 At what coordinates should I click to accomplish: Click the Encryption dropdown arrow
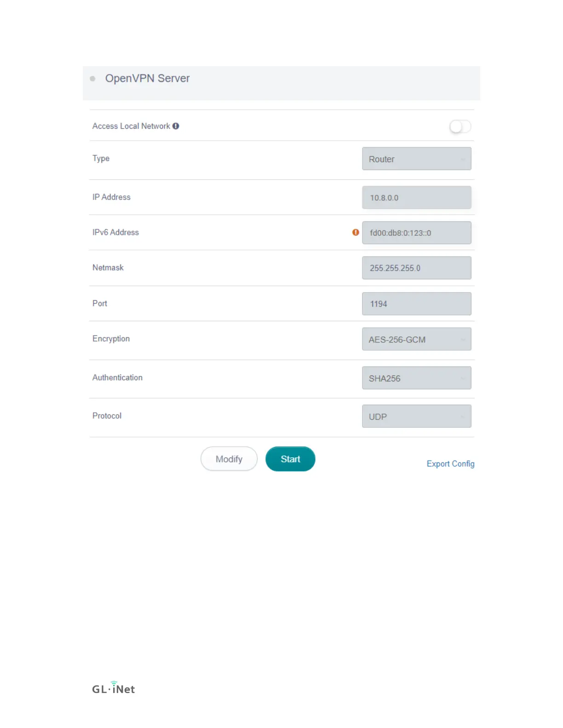pos(463,340)
